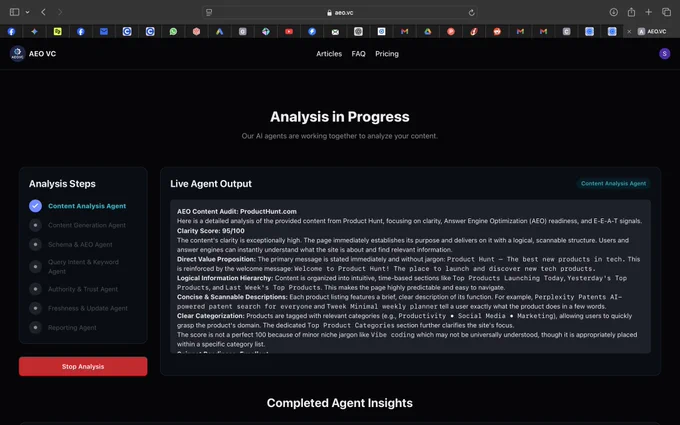Click 'Logical Information Hierarchy:' label

click(x=225, y=278)
